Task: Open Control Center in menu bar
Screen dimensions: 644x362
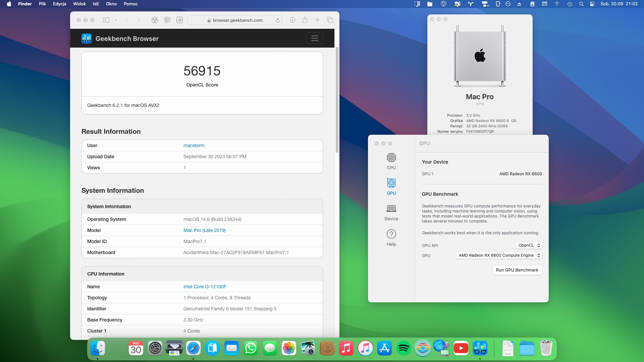Action: [592, 4]
